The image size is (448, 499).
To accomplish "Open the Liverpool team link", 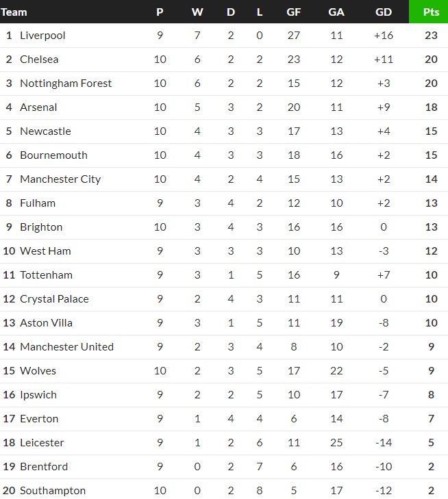I will 42,36.
